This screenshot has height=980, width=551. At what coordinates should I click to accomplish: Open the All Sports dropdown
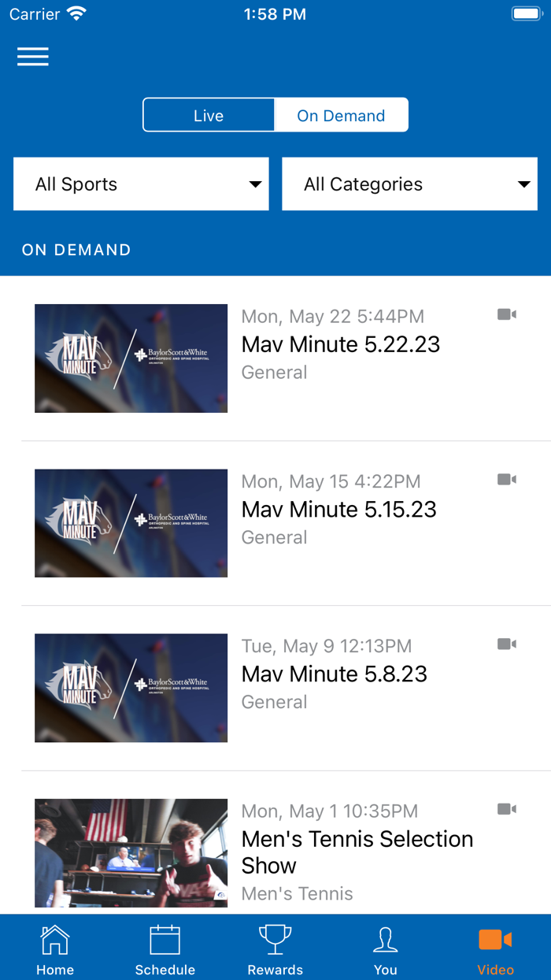click(x=141, y=184)
